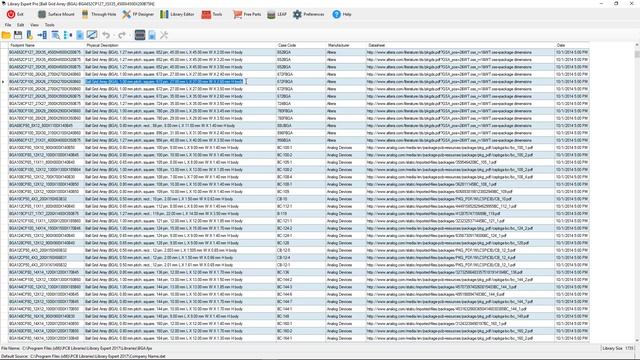
Task: Select case code cell BC-100-2
Action: tap(301, 155)
